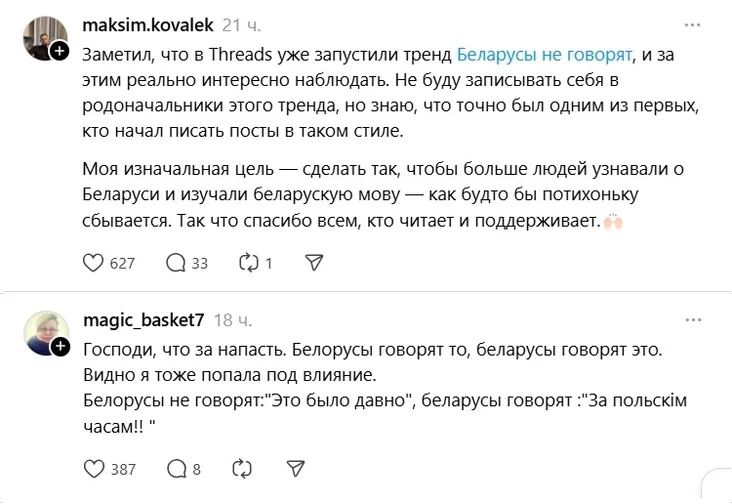Click the 21 ч. timestamp on the first post
Screen dimensions: 732x504
(241, 24)
